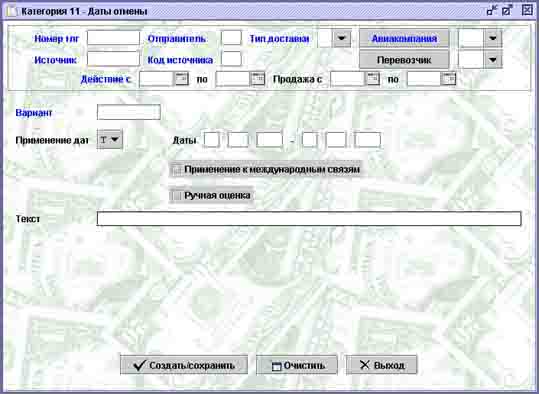
Task: Click the Продажа с label
Action: pos(297,79)
